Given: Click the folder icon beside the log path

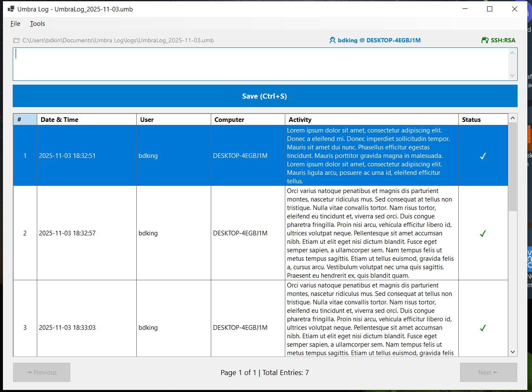Looking at the screenshot, I should click(x=17, y=41).
